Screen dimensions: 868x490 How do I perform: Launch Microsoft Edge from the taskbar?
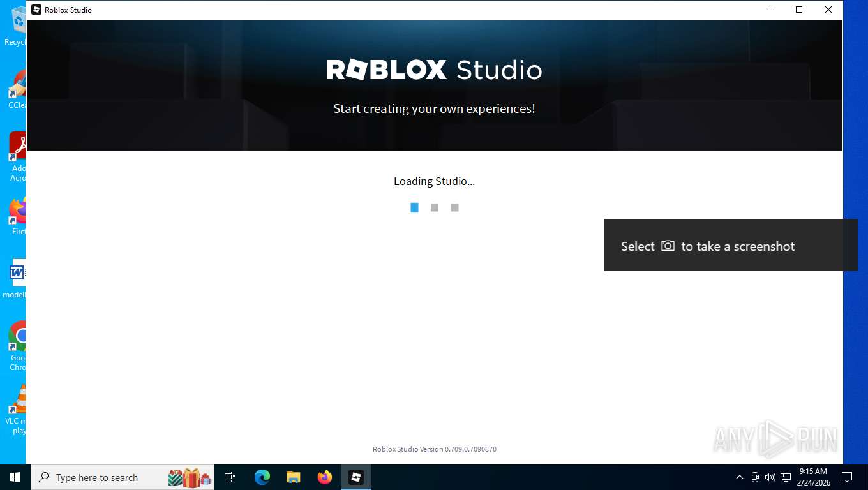pos(262,477)
